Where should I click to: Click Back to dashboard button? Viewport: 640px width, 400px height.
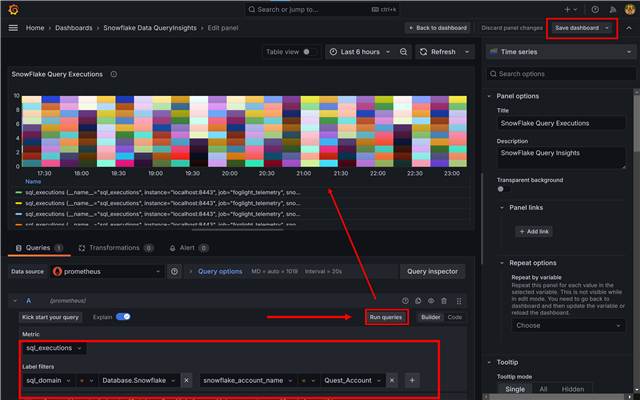(x=438, y=28)
